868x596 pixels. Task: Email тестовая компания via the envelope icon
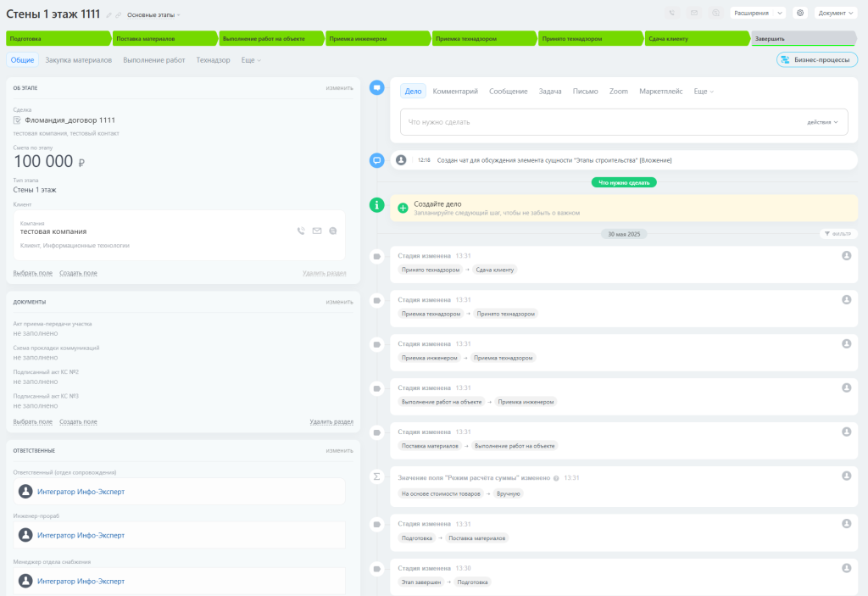click(317, 231)
